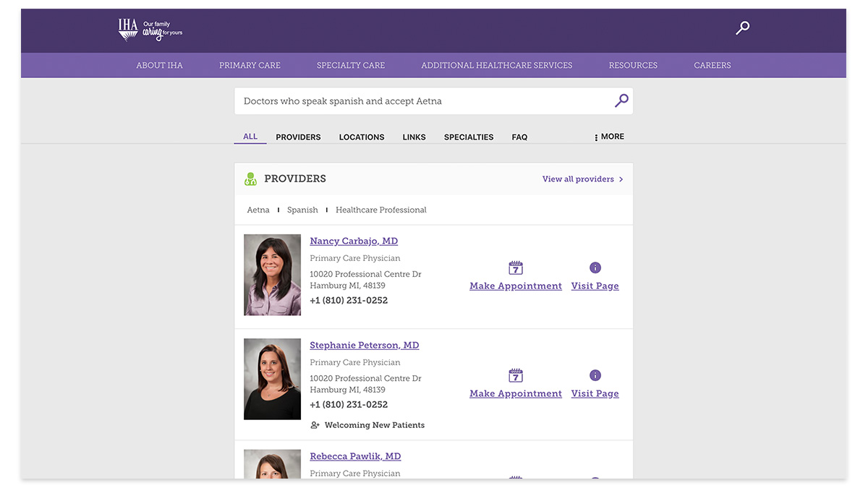Open the Careers menu
Viewport: 868px width, 488px height.
(712, 65)
